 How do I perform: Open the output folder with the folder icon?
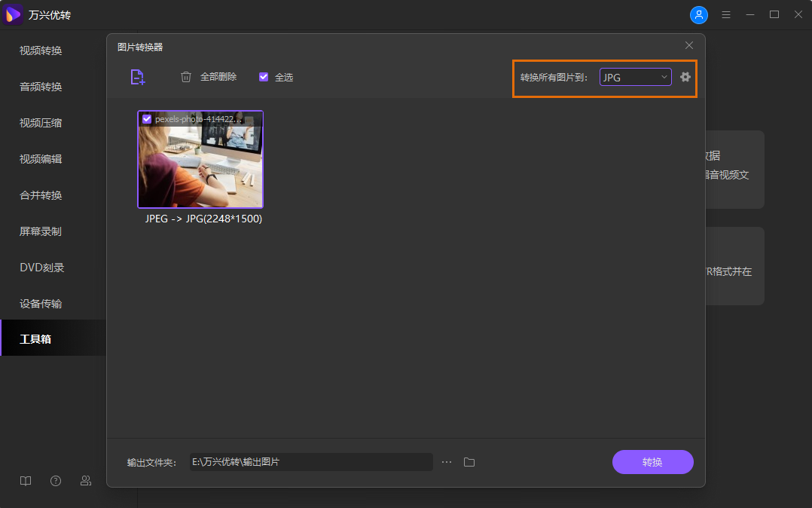pyautogui.click(x=469, y=461)
